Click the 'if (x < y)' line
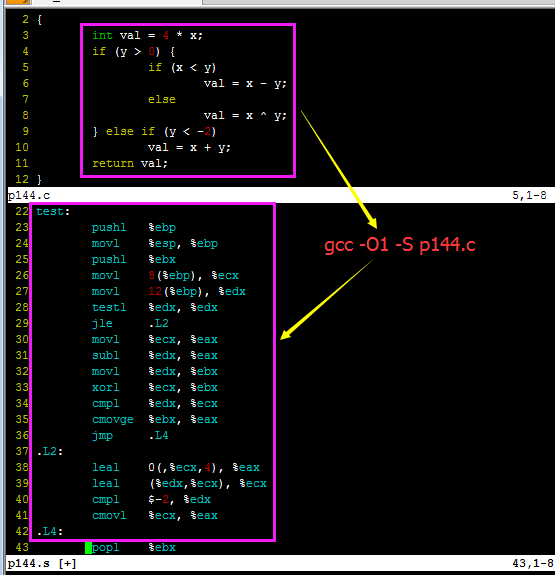555x575 pixels. 182,67
